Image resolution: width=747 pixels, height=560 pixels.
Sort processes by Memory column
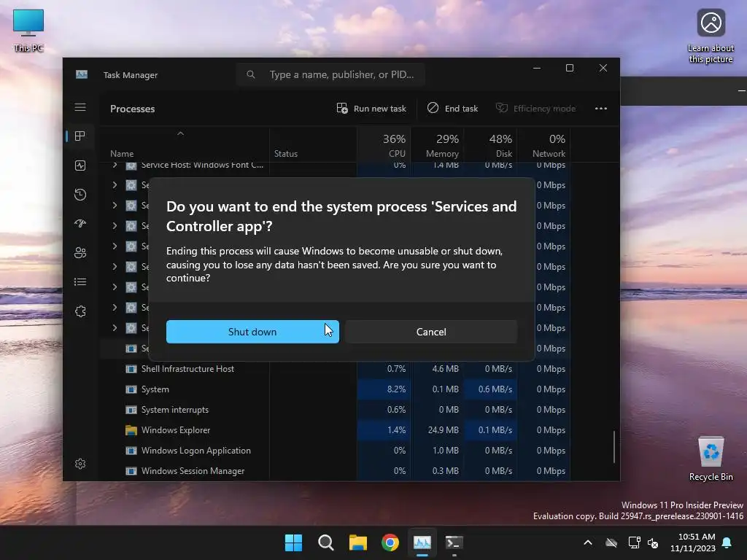point(438,146)
